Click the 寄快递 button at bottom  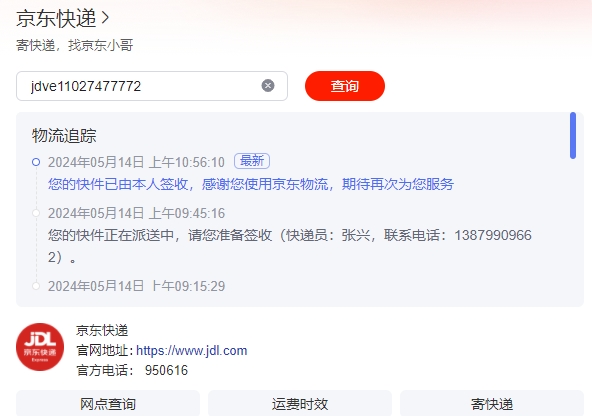click(492, 404)
